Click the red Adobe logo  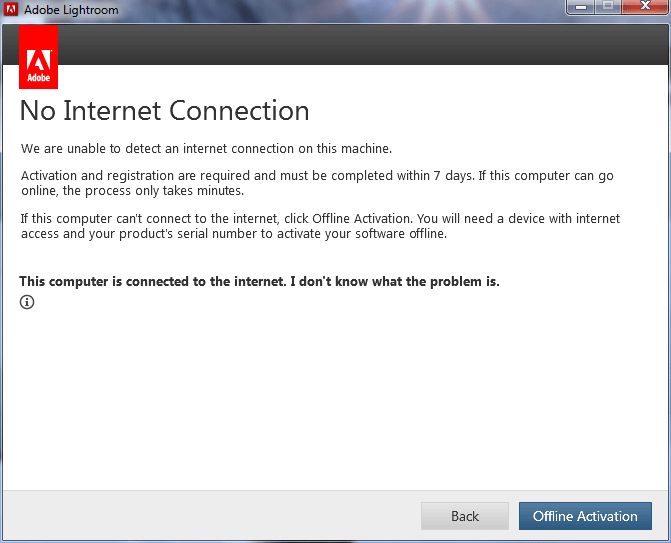39,57
